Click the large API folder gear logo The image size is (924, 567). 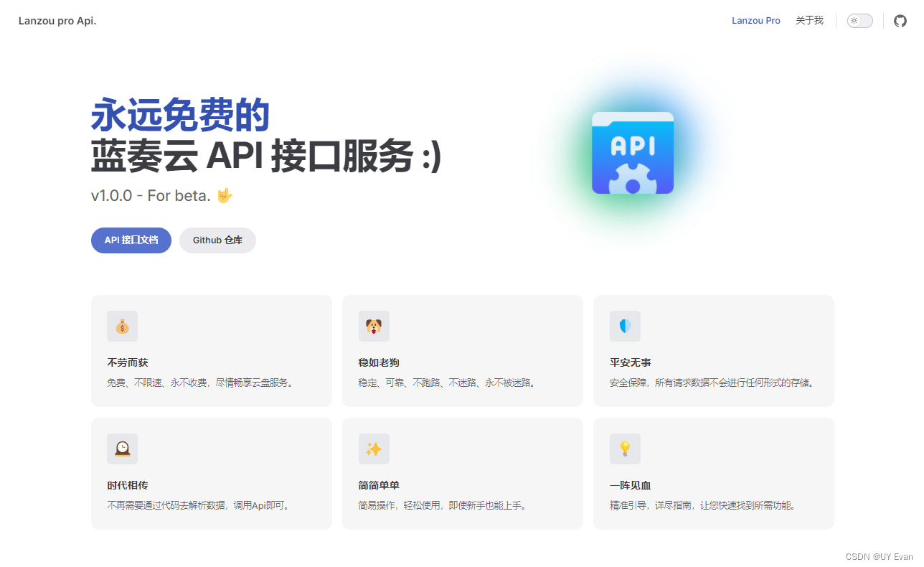click(x=633, y=153)
